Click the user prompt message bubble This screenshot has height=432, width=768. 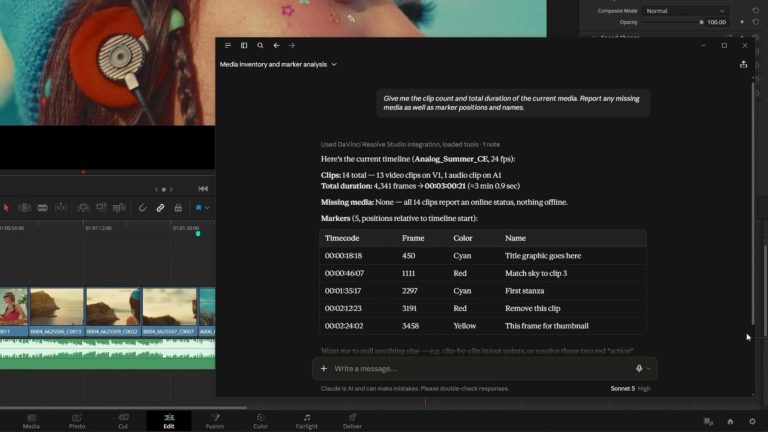click(x=513, y=103)
